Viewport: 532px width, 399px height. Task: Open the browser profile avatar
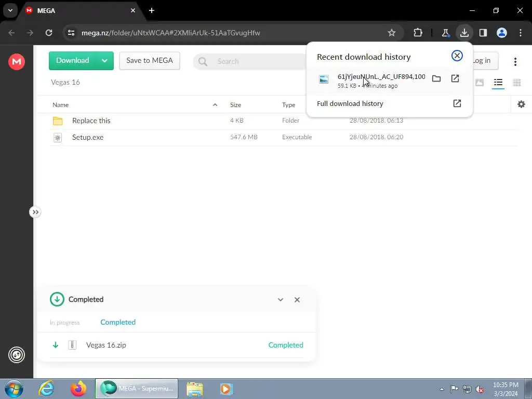pyautogui.click(x=502, y=33)
